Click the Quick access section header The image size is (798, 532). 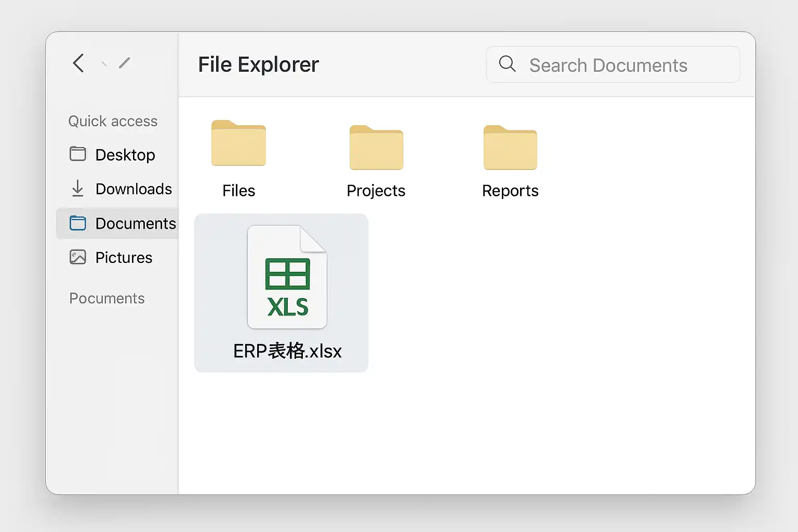113,121
